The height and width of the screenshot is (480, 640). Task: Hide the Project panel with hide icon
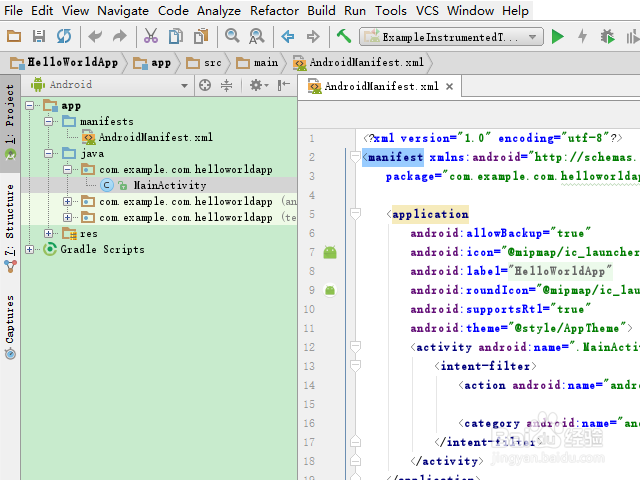283,85
